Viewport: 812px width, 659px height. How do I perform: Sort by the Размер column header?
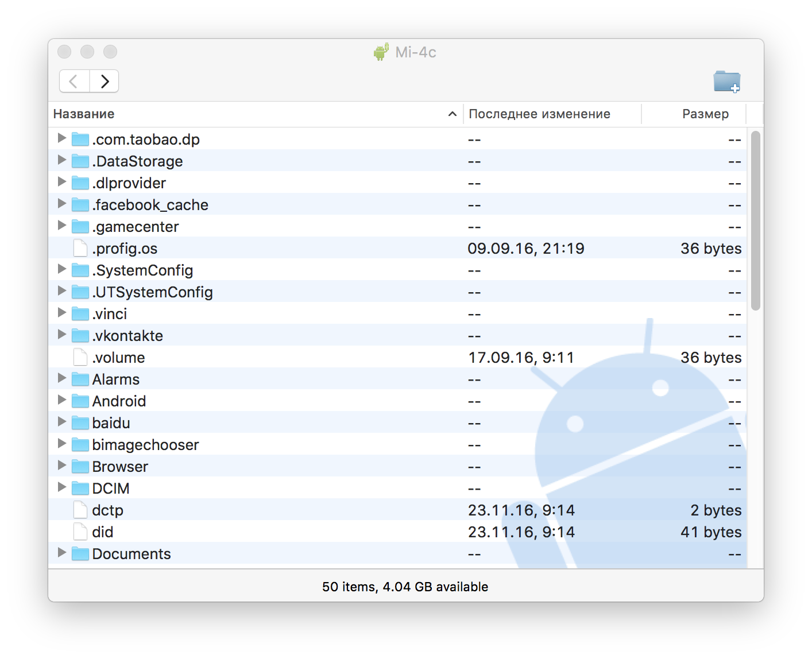[x=694, y=114]
